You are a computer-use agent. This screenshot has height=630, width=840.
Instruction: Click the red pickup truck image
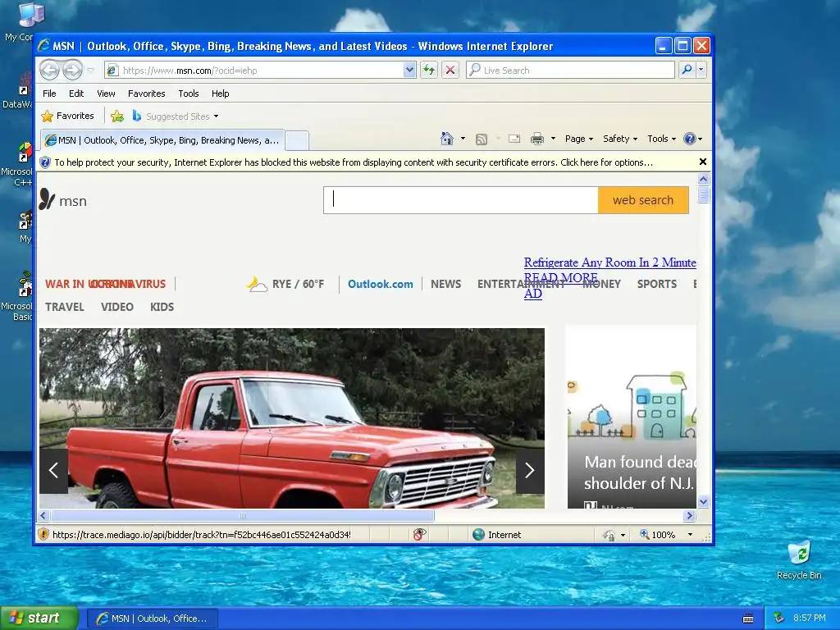(292, 418)
